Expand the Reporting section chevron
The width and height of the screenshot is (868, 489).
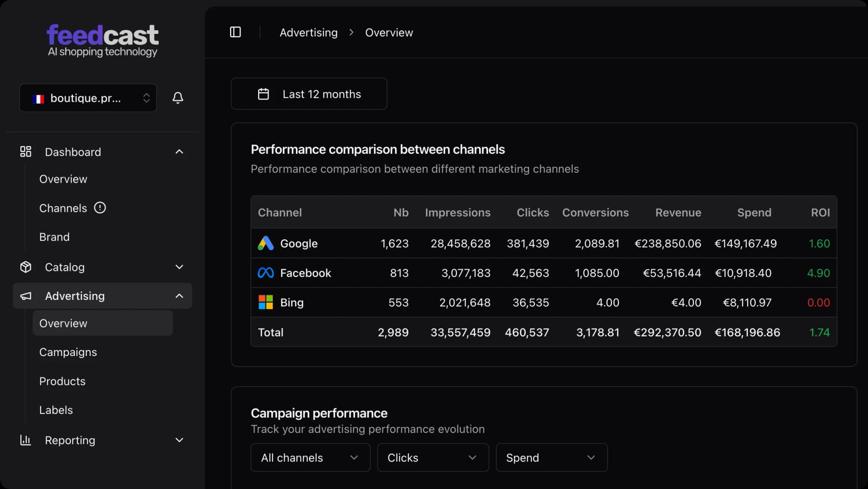(x=179, y=440)
